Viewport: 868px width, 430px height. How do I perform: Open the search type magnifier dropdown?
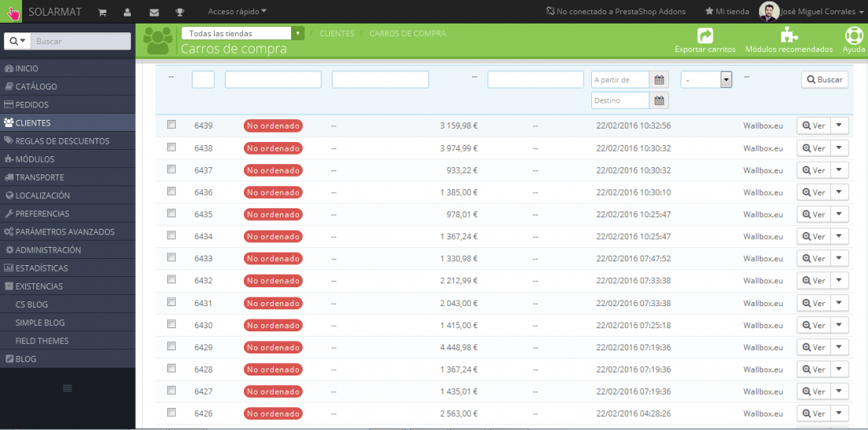point(17,42)
